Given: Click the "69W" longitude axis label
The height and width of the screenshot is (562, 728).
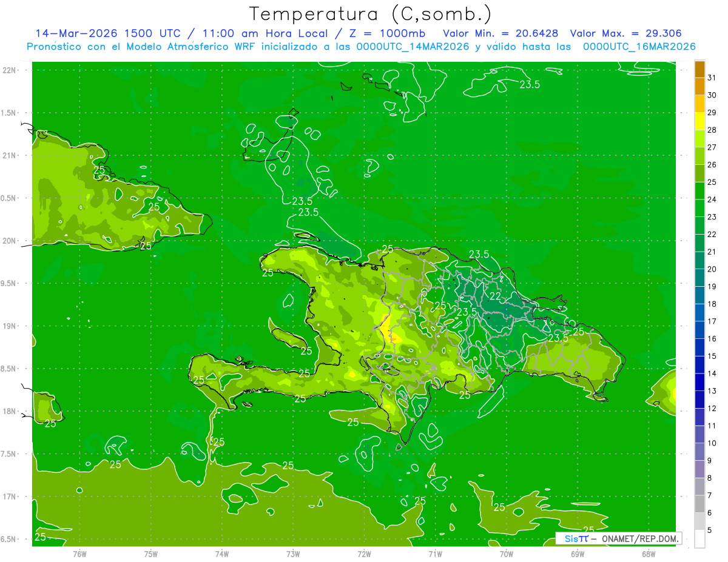Looking at the screenshot, I should click(578, 554).
